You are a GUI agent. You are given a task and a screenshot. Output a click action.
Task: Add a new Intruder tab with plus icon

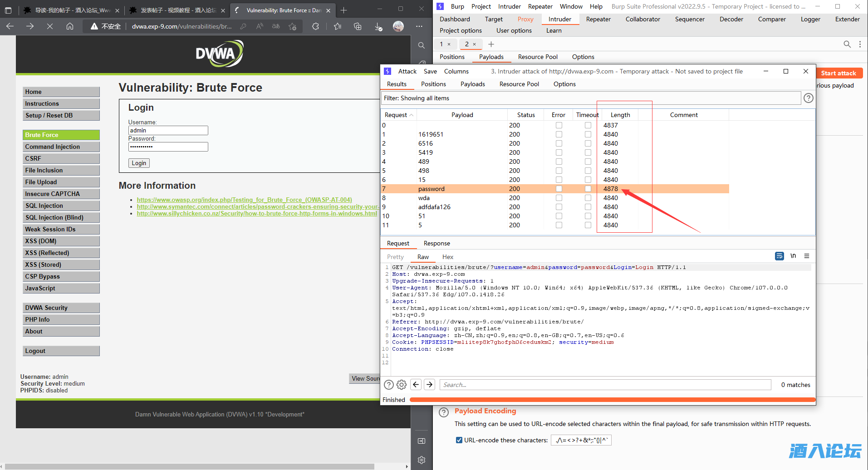click(491, 44)
